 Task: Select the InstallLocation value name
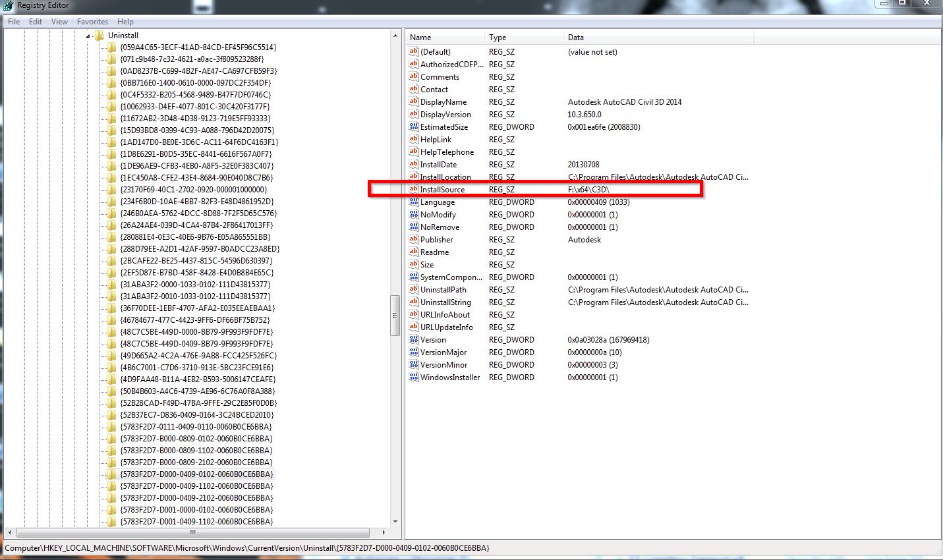click(445, 177)
